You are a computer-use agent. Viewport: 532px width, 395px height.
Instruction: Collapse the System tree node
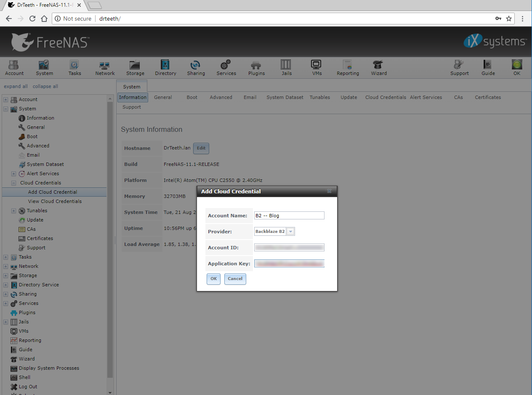(x=6, y=109)
